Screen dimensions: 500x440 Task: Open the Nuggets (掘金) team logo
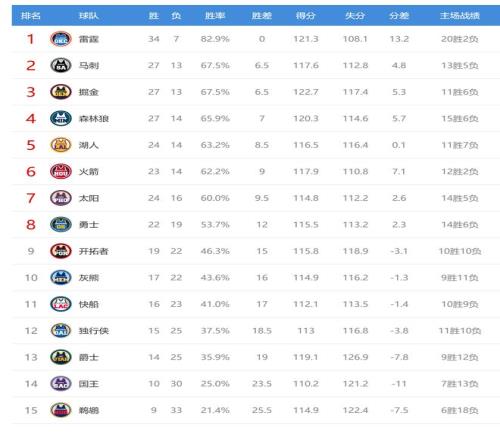coord(61,92)
